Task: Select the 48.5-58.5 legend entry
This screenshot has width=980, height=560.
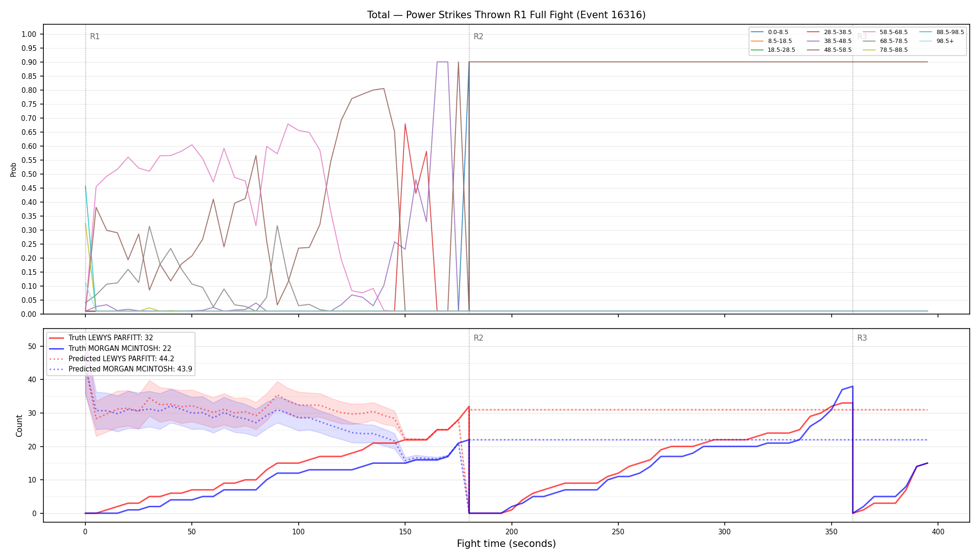Action: point(829,50)
